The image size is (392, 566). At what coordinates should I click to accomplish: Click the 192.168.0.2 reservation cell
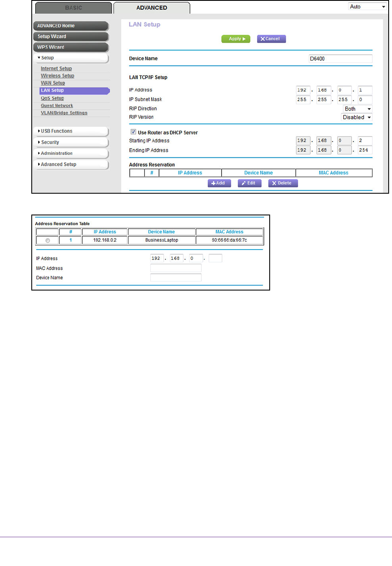click(x=105, y=240)
